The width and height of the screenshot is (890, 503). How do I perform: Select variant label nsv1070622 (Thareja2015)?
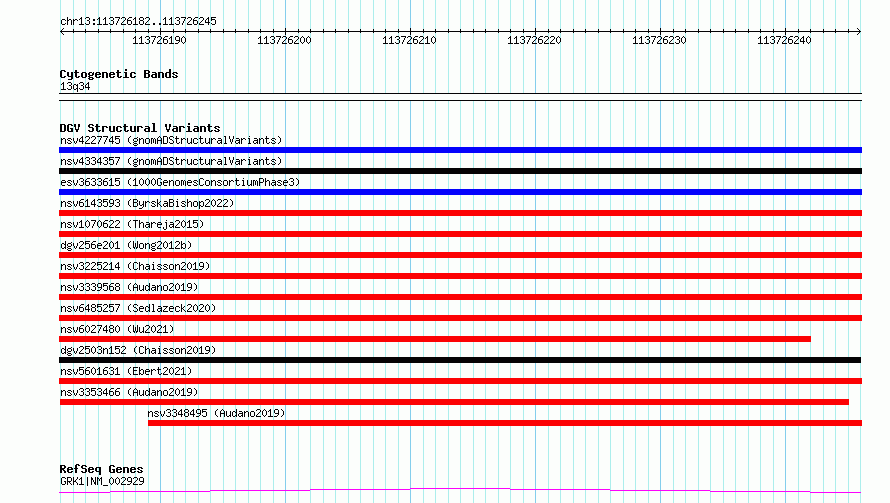(132, 224)
